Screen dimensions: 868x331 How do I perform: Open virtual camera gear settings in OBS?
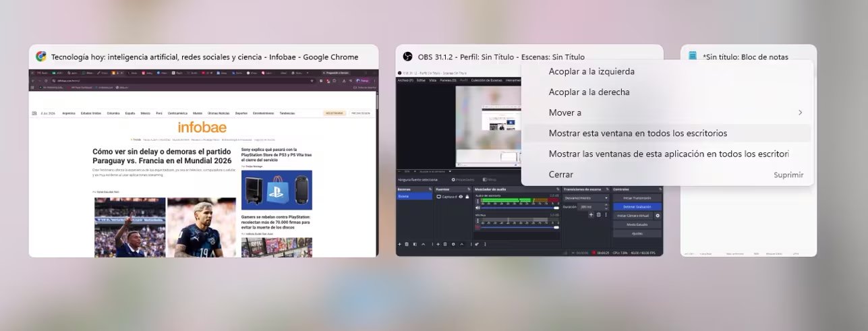point(658,216)
